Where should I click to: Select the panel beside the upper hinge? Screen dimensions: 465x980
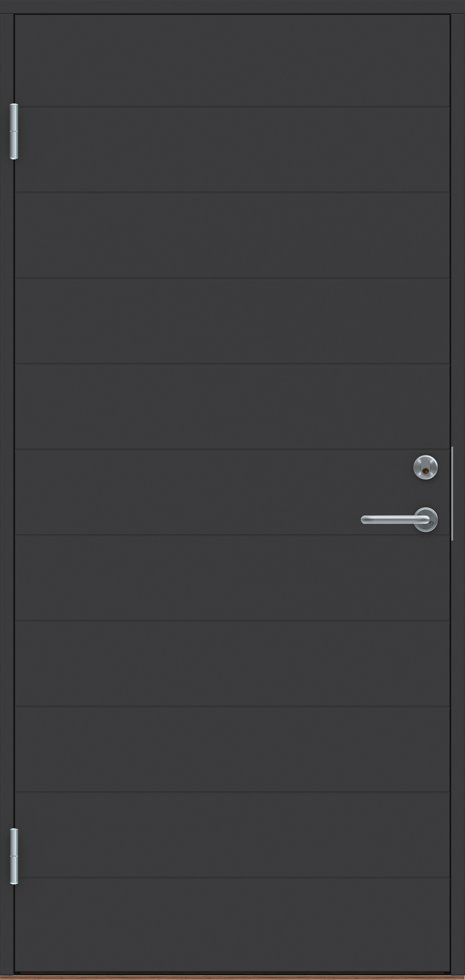click(x=232, y=150)
